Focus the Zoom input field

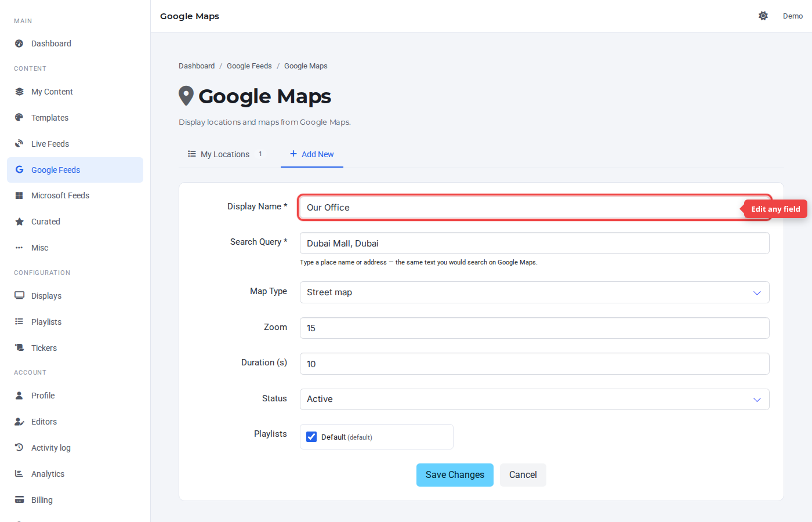[534, 328]
